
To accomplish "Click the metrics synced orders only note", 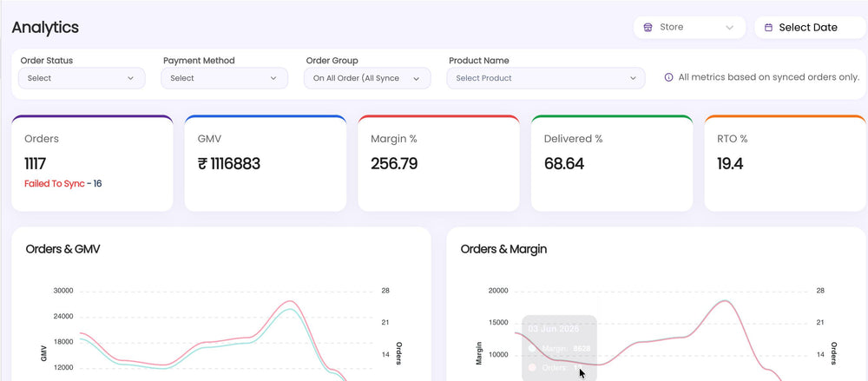I will click(x=768, y=77).
